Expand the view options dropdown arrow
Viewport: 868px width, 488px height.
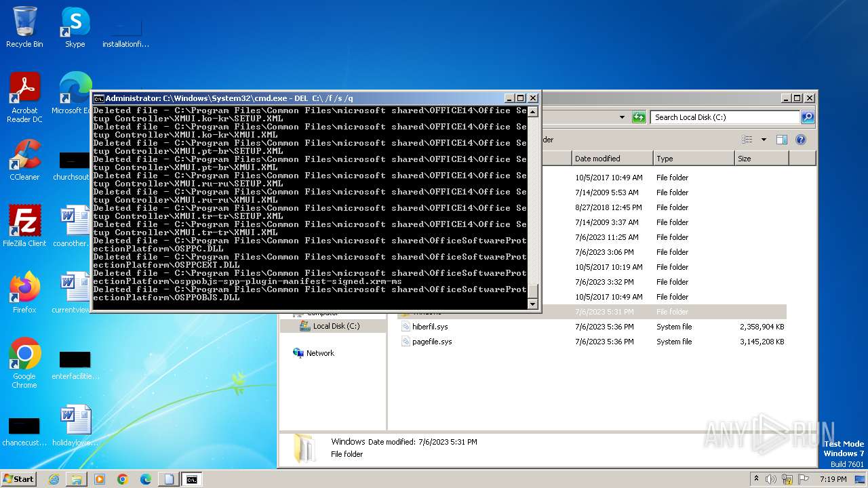coord(764,140)
